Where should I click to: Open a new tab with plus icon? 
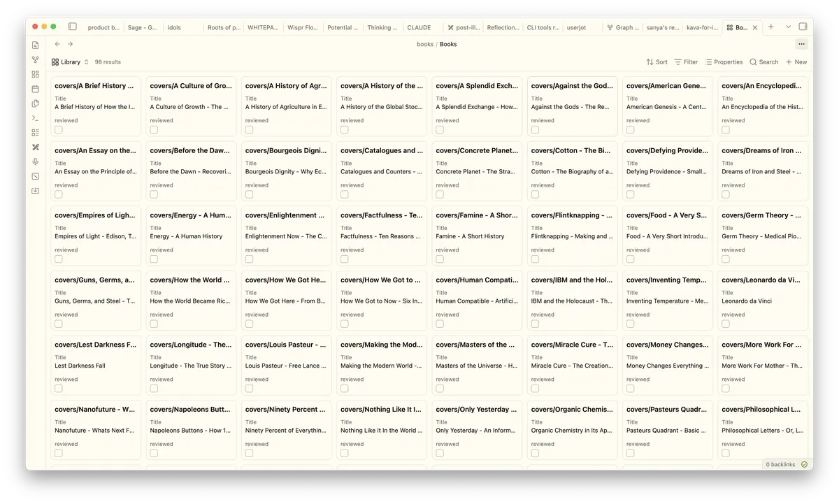(x=771, y=27)
